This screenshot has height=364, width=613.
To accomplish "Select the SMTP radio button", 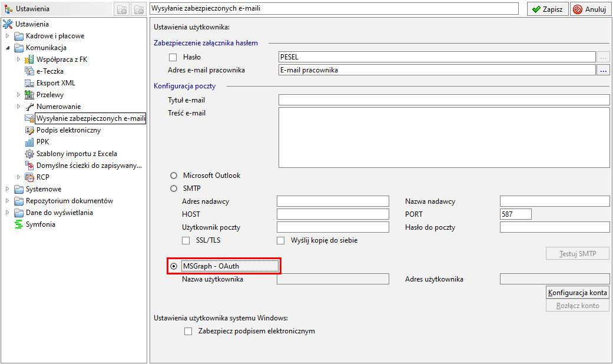I will tap(174, 188).
